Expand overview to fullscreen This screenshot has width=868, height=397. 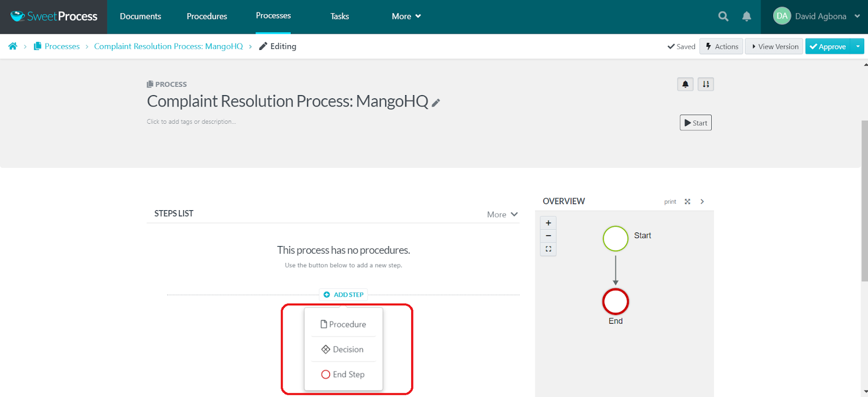coord(687,201)
